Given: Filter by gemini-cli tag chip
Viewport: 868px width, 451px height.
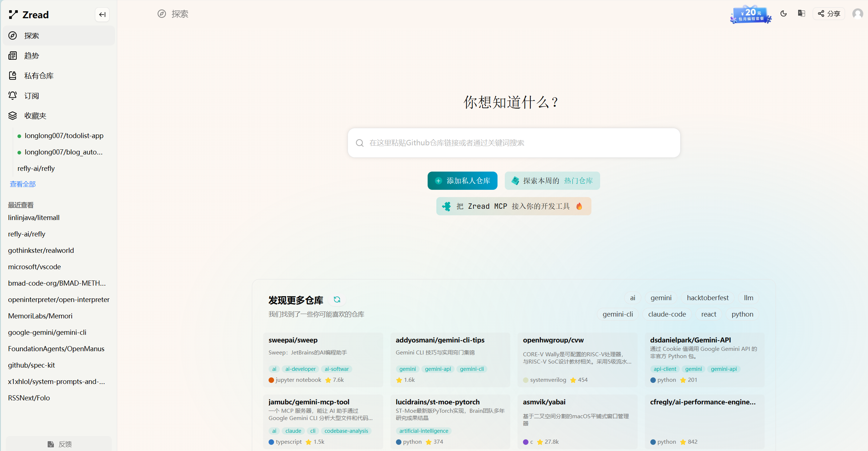Looking at the screenshot, I should (618, 314).
